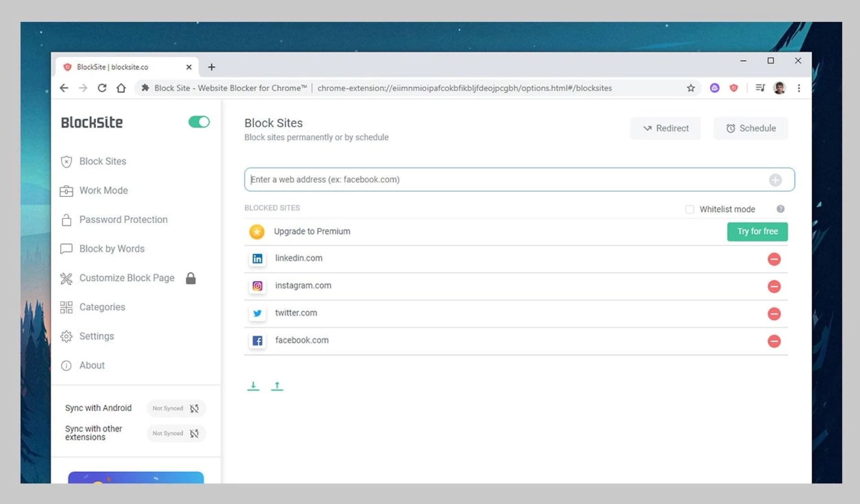
Task: Click the Try for free button
Action: pyautogui.click(x=757, y=231)
